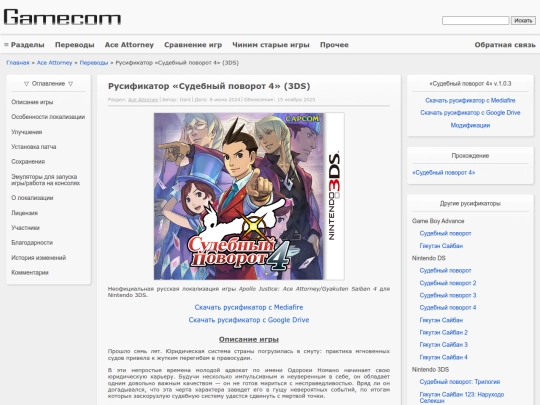Screen dimensions: 540x405
Task: Open Nintendo DS Гякутэн Сайбан link
Action: coord(441,320)
